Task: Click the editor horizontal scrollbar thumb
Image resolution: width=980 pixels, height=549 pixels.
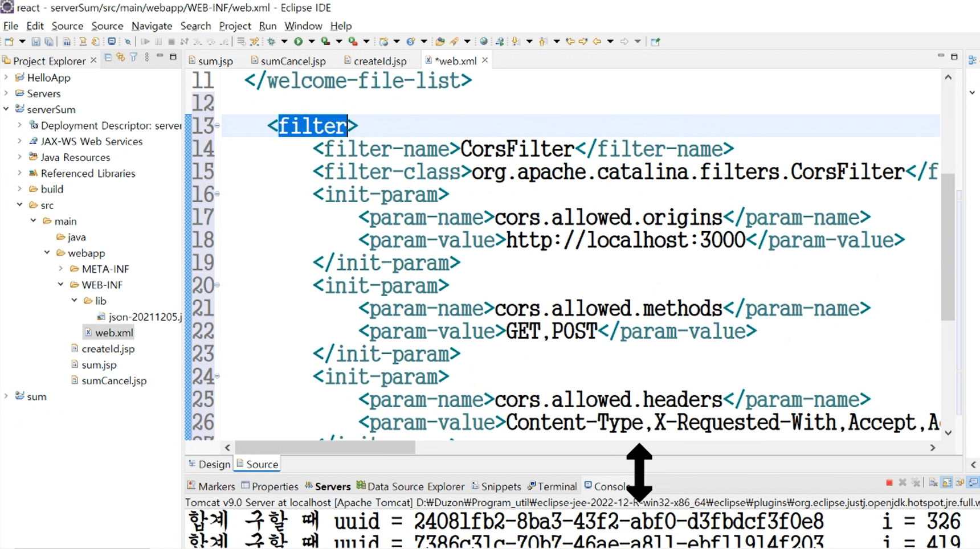Action: [325, 448]
